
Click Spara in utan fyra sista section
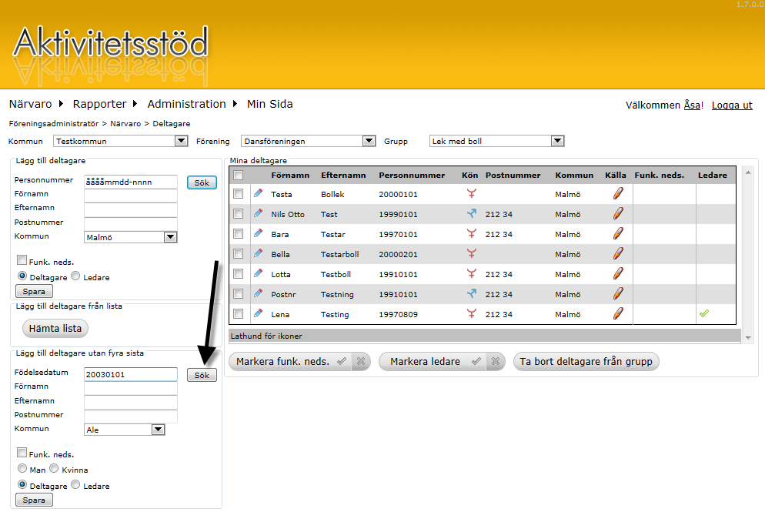(x=34, y=500)
